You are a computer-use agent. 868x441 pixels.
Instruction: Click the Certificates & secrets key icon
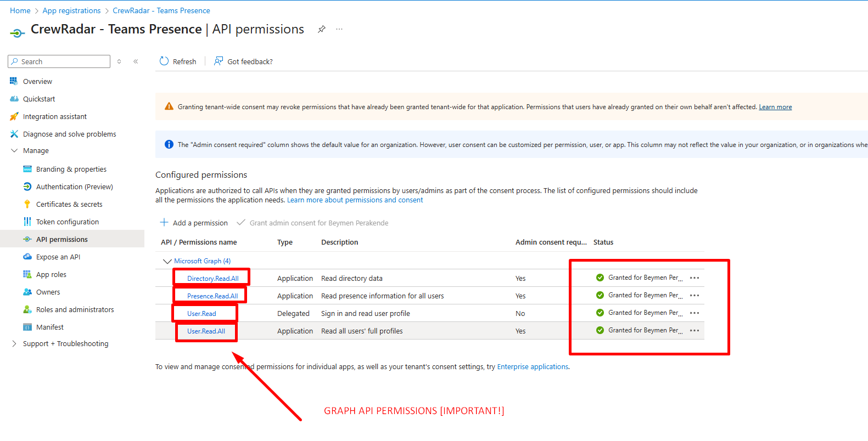[27, 204]
